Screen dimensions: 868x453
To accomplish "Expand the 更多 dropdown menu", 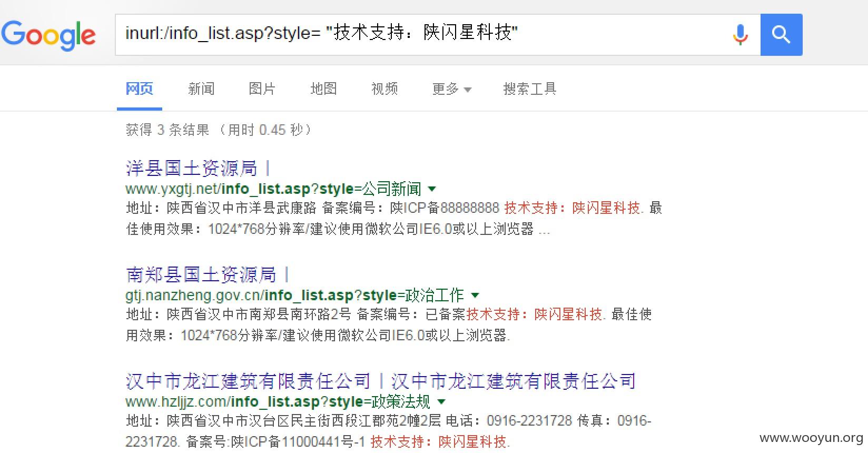I will [x=451, y=89].
